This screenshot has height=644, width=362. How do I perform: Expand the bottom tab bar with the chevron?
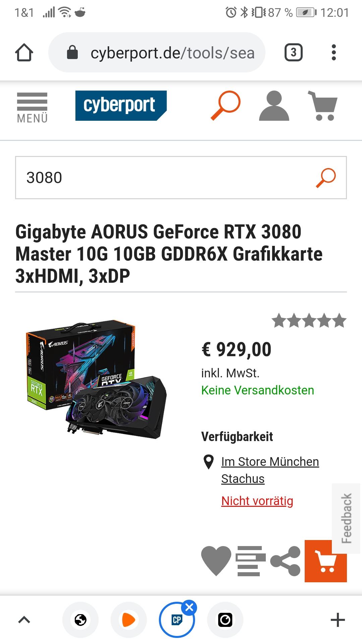24,620
